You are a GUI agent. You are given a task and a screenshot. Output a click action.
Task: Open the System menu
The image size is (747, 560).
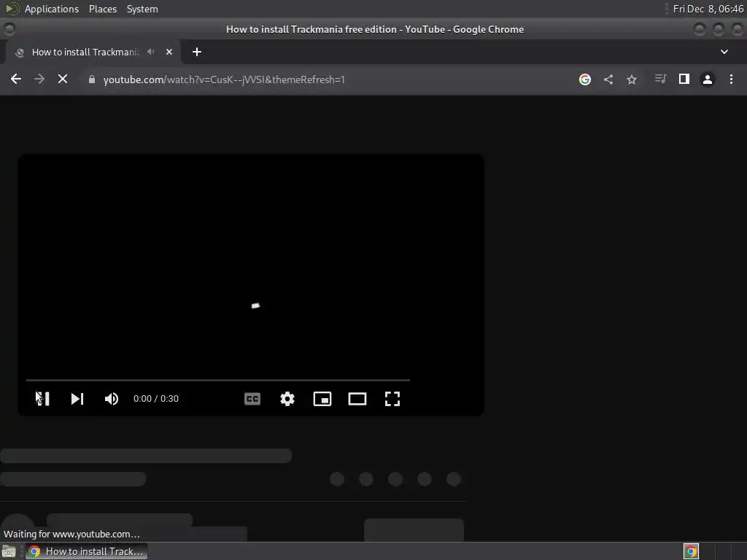[x=142, y=9]
